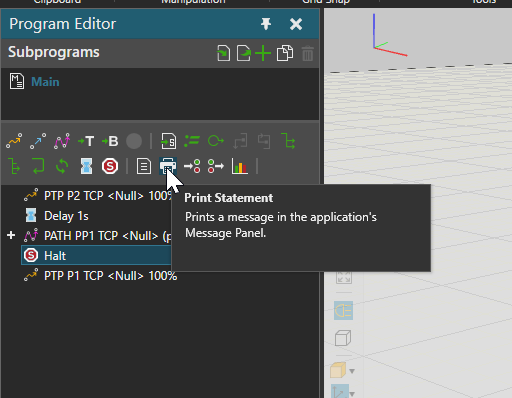Insert a Delay hourglass statement
Screen dimensions: 512x398
86,166
